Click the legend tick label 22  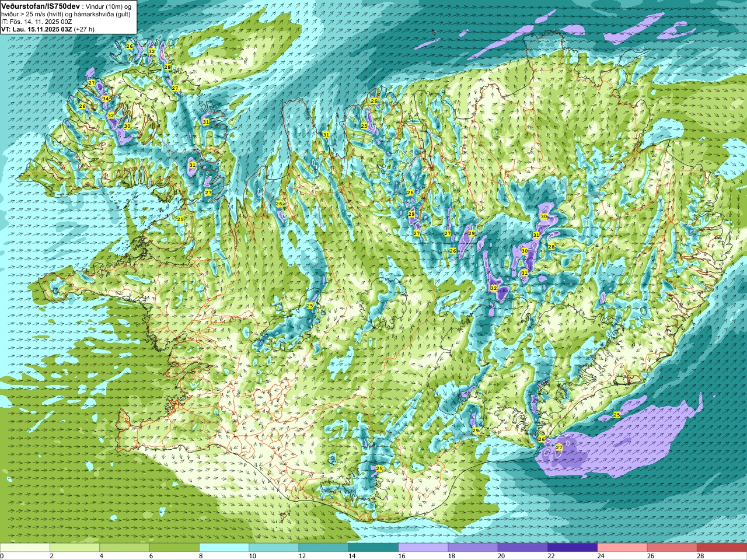pos(551,556)
